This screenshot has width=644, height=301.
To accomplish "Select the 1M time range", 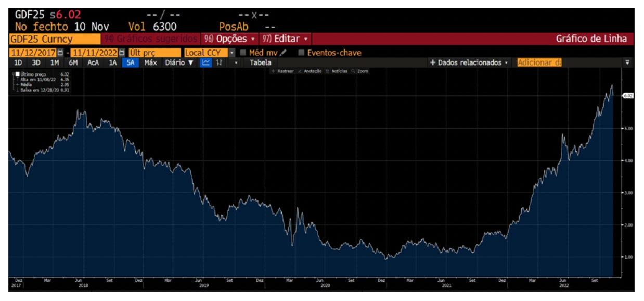I will 55,62.
